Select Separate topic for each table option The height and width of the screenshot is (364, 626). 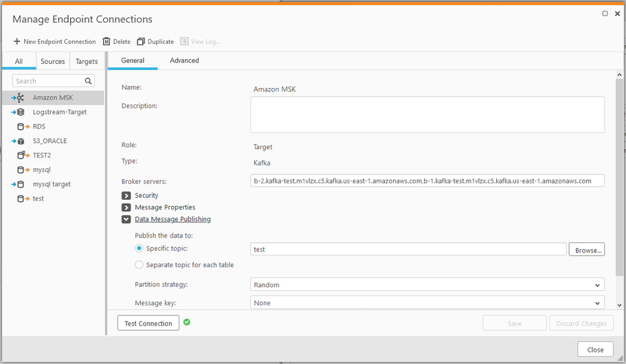(139, 264)
